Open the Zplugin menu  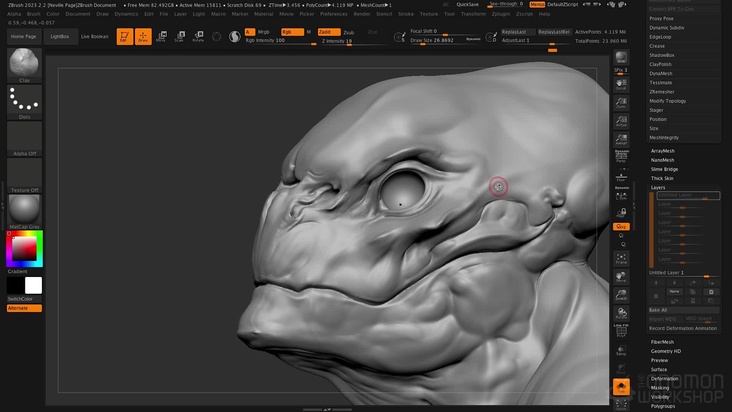[x=500, y=14]
